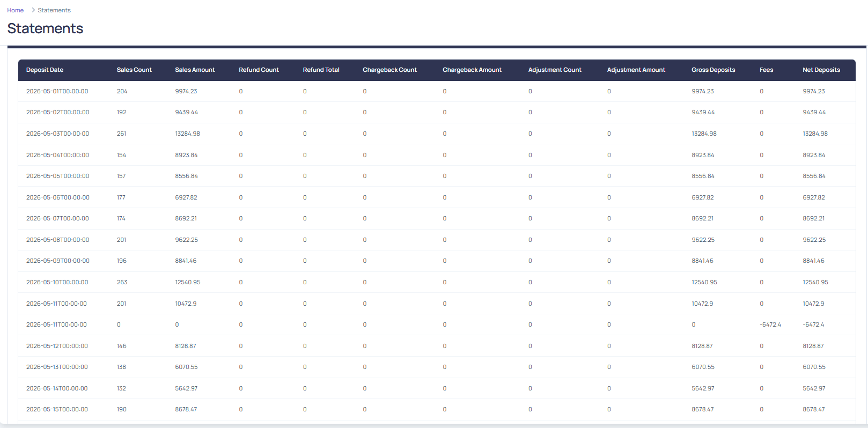Select the Fees column header
868x428 pixels.
click(766, 70)
